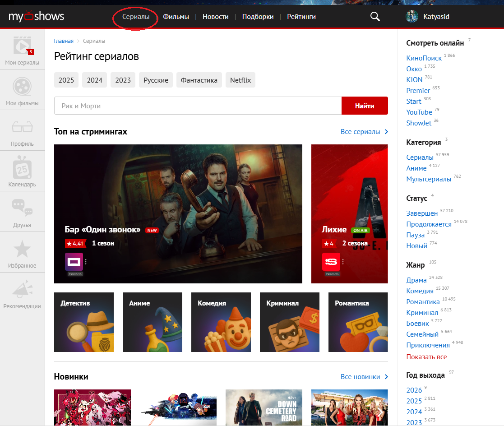The height and width of the screenshot is (426, 504).
Task: Open Recommendations megaphone icon
Action: point(22,289)
